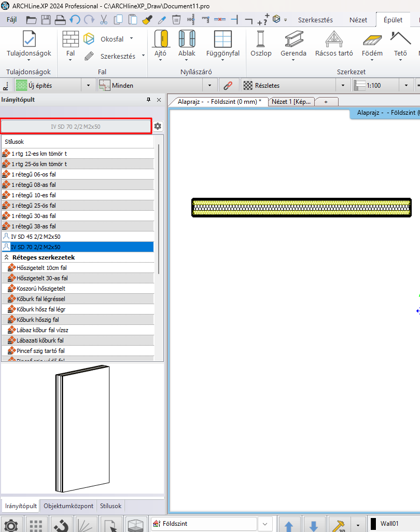Toggle the chain link icon in toolbar
Image resolution: width=420 pixels, height=532 pixels.
228,86
